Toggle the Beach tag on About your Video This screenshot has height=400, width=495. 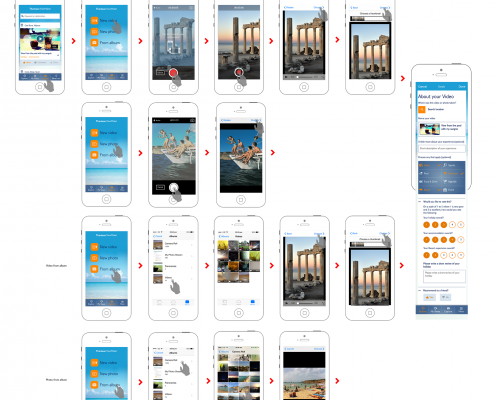pos(430,190)
